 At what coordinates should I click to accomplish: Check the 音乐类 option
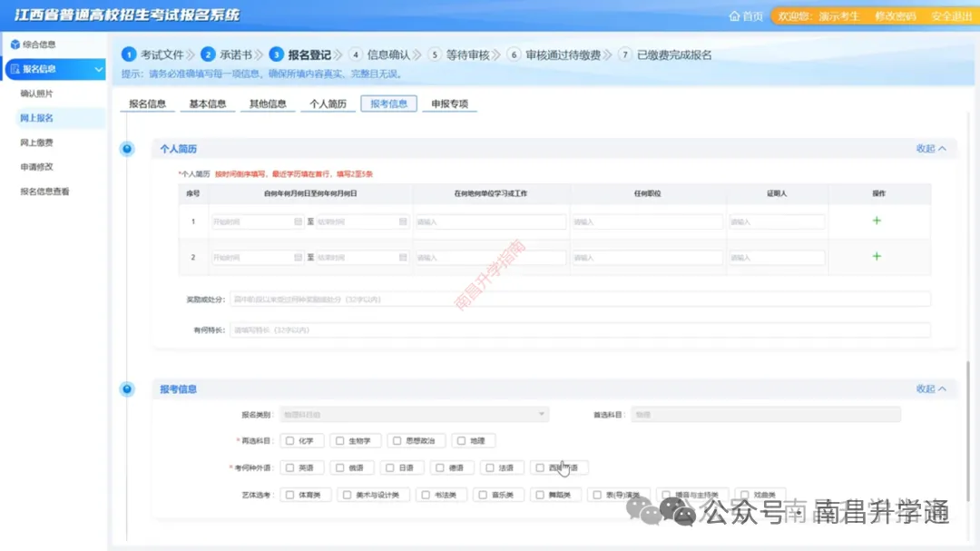point(483,495)
